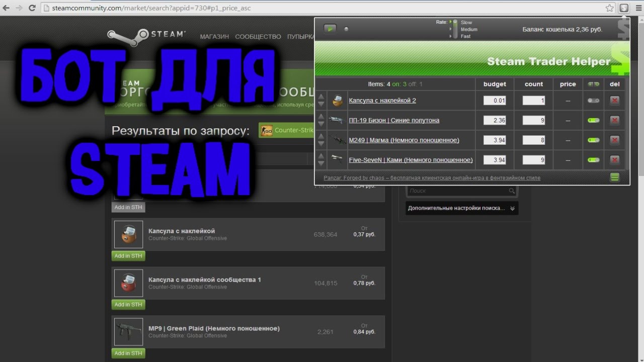The width and height of the screenshot is (644, 362).
Task: Set rate to Slow
Action: click(x=466, y=23)
